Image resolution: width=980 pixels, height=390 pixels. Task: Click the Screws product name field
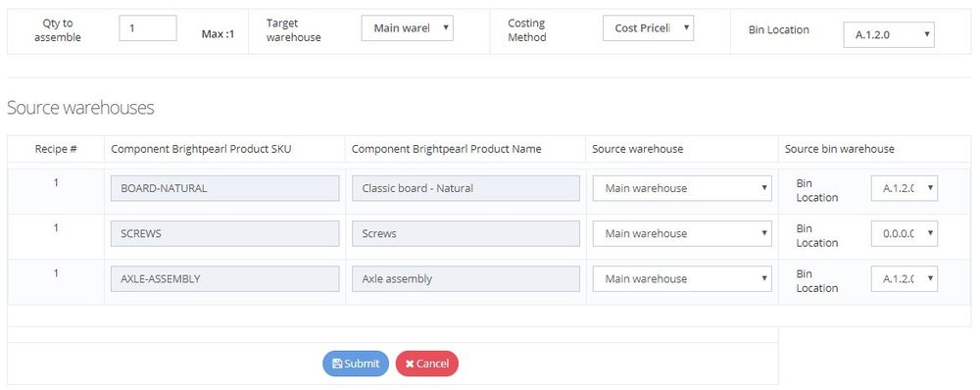pyautogui.click(x=465, y=233)
